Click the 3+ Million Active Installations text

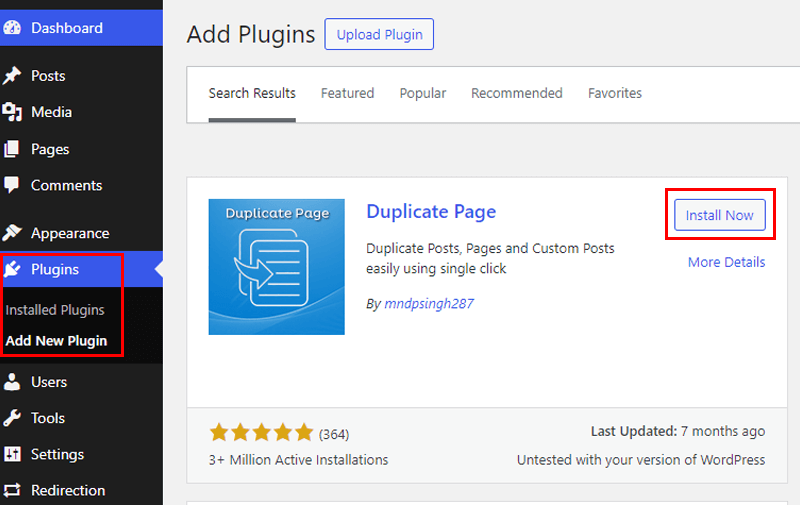click(x=298, y=460)
